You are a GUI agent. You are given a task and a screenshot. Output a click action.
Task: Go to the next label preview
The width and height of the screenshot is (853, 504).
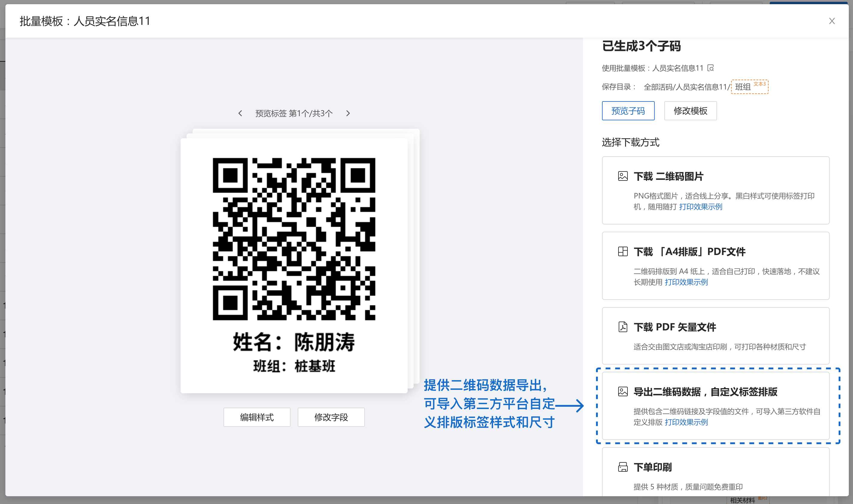pos(348,113)
